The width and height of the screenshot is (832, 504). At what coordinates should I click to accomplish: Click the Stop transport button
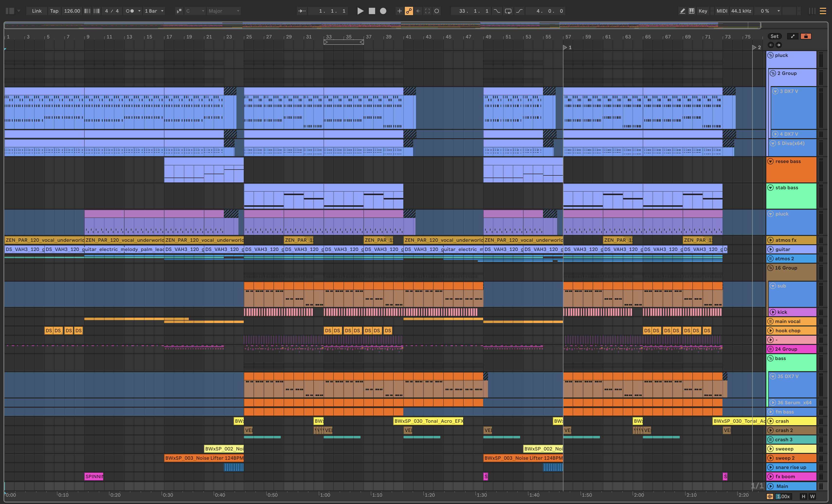[x=372, y=11]
